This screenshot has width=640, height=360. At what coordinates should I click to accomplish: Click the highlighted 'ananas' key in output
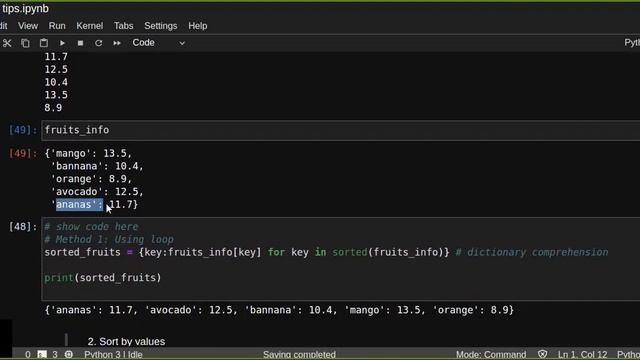(79, 204)
